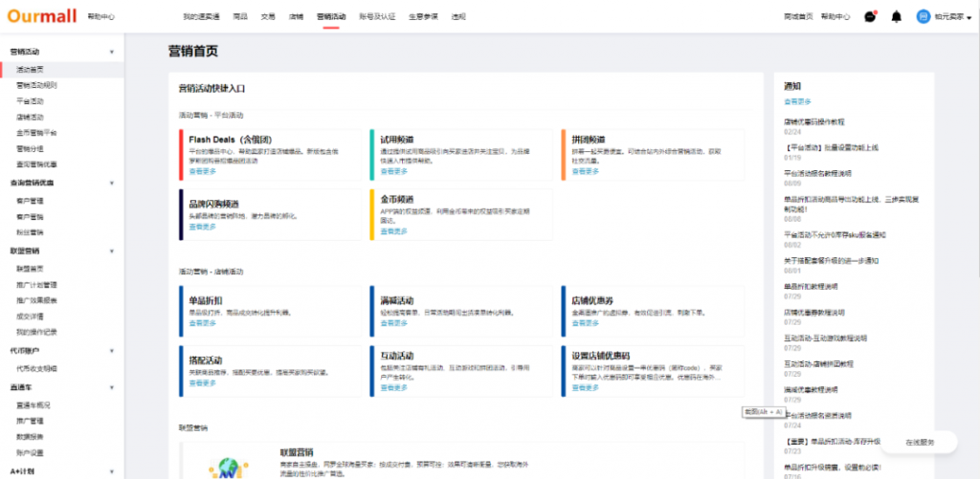The width and height of the screenshot is (980, 479).
Task: Switch to the 商品 top navigation tab
Action: (x=239, y=17)
